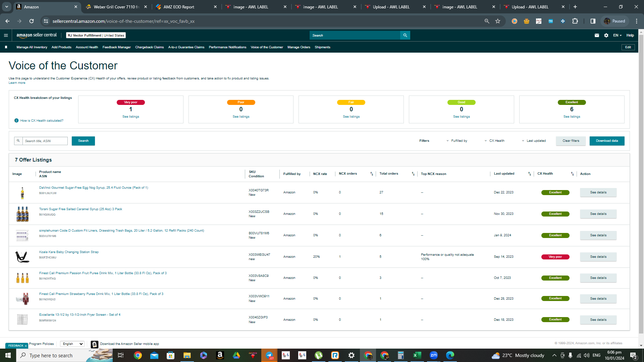This screenshot has height=362, width=644.
Task: Click the Edit navigation button
Action: pos(628,47)
